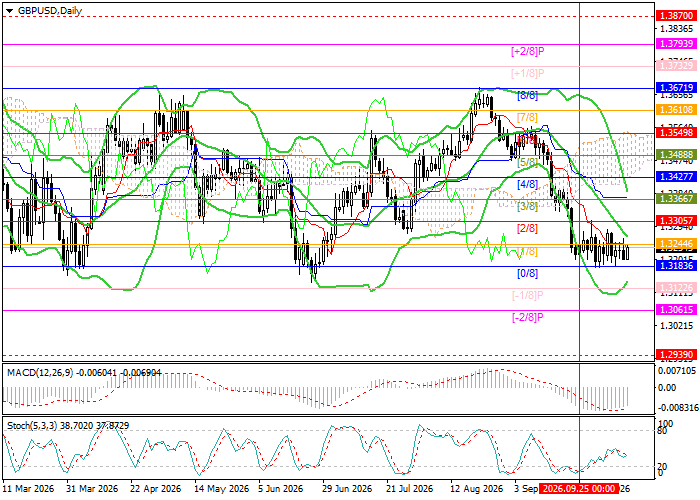Select the 1.33667 olive price label
Image resolution: width=700 pixels, height=500 pixels.
click(676, 199)
